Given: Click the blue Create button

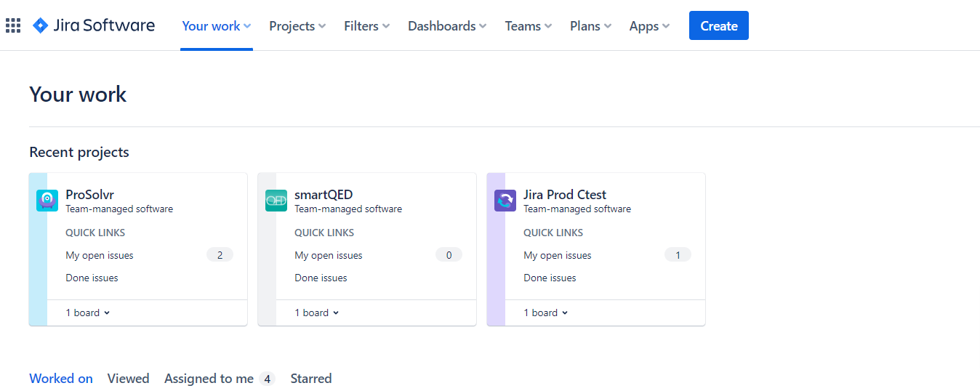Looking at the screenshot, I should 719,25.
